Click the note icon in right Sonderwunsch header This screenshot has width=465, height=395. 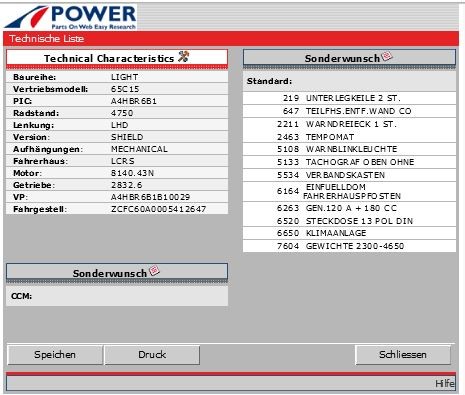387,56
